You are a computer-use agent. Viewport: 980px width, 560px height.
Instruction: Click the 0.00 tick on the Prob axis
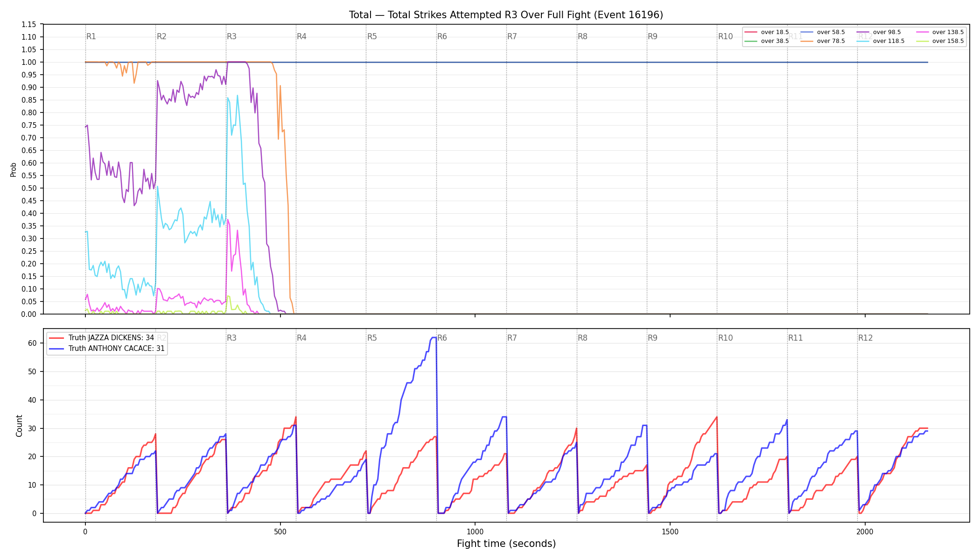29,314
